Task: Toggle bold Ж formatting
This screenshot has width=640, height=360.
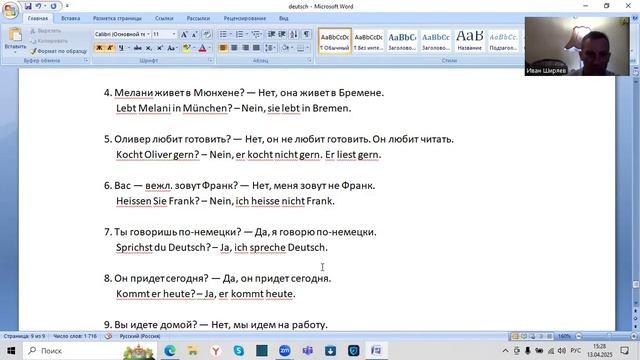Action: coord(99,48)
